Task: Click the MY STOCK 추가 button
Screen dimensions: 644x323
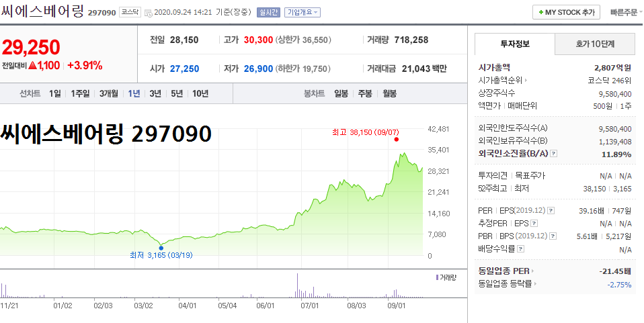Action: (567, 12)
